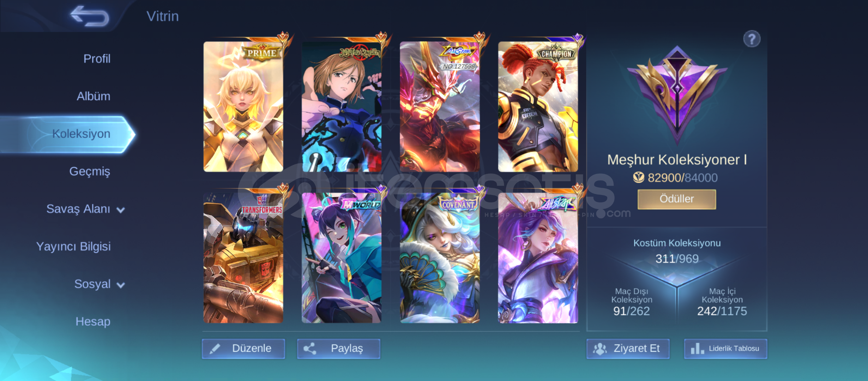Go to the Hesap section
This screenshot has width=868, height=381.
[x=93, y=321]
